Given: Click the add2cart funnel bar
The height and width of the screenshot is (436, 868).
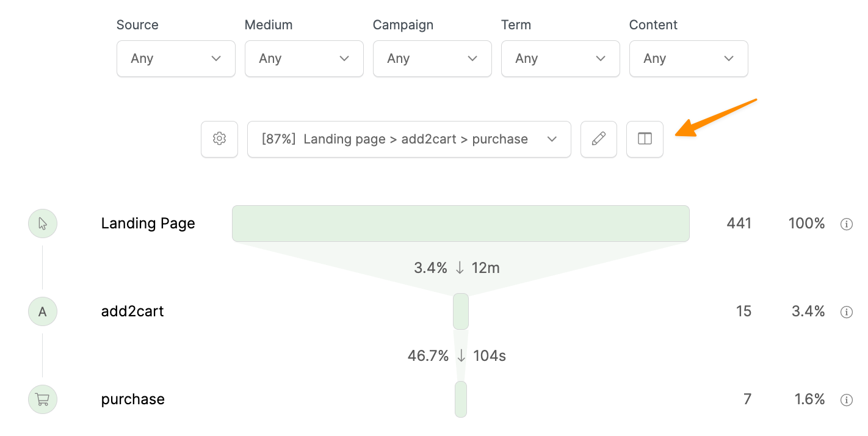Looking at the screenshot, I should pos(461,311).
